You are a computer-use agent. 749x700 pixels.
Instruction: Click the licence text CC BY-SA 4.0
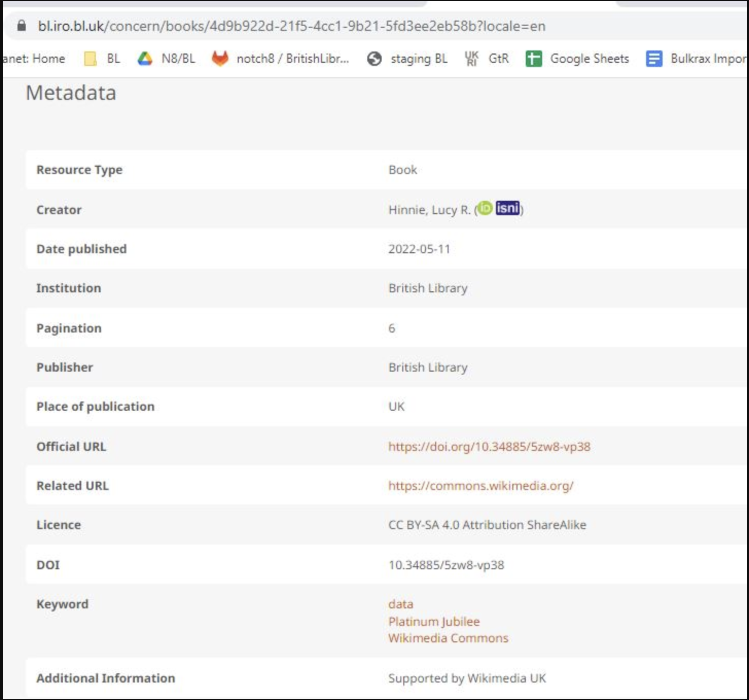(x=424, y=525)
